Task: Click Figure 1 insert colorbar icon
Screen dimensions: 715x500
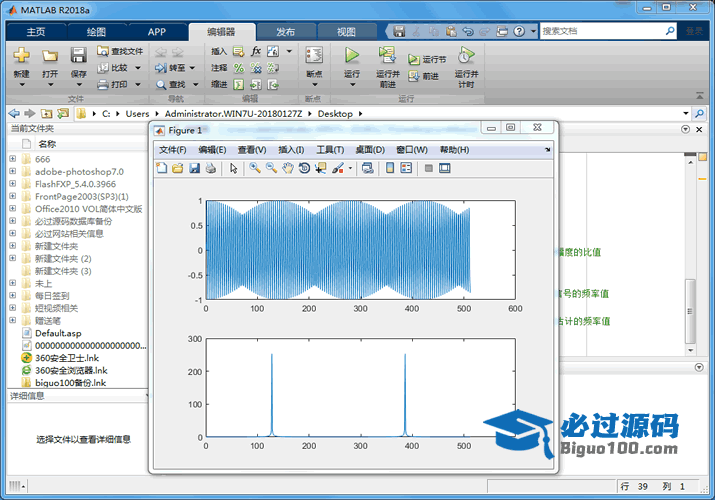Action: 390,168
